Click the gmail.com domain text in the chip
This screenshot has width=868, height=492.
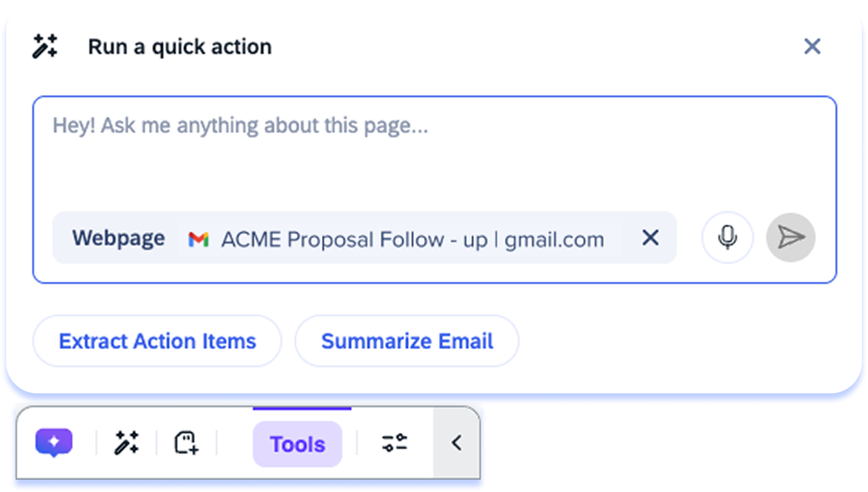coord(554,239)
